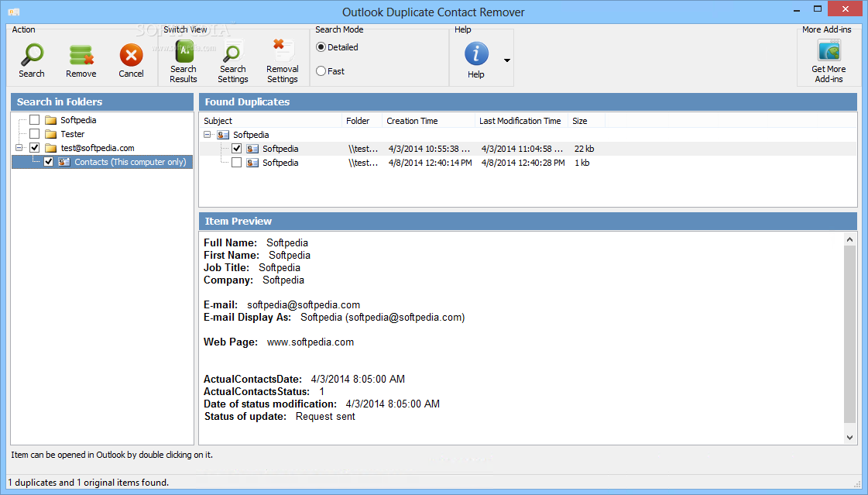Sort by Last Modification Time column
The image size is (868, 495).
(x=521, y=121)
